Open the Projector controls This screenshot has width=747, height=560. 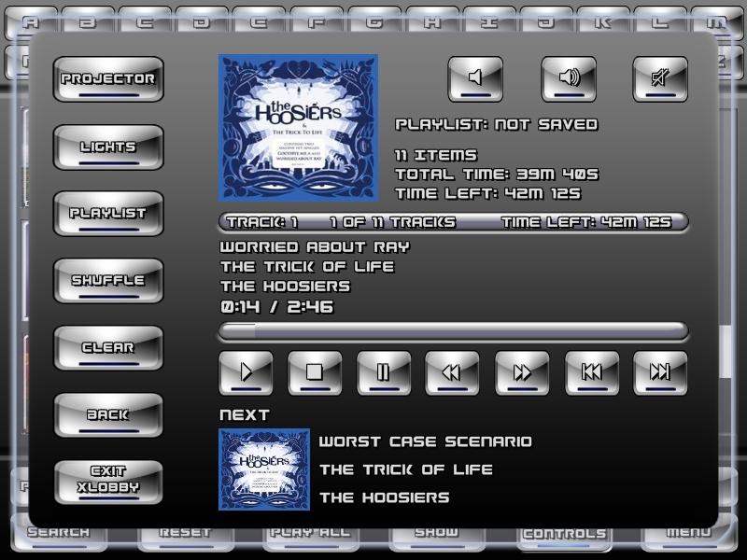(x=108, y=79)
